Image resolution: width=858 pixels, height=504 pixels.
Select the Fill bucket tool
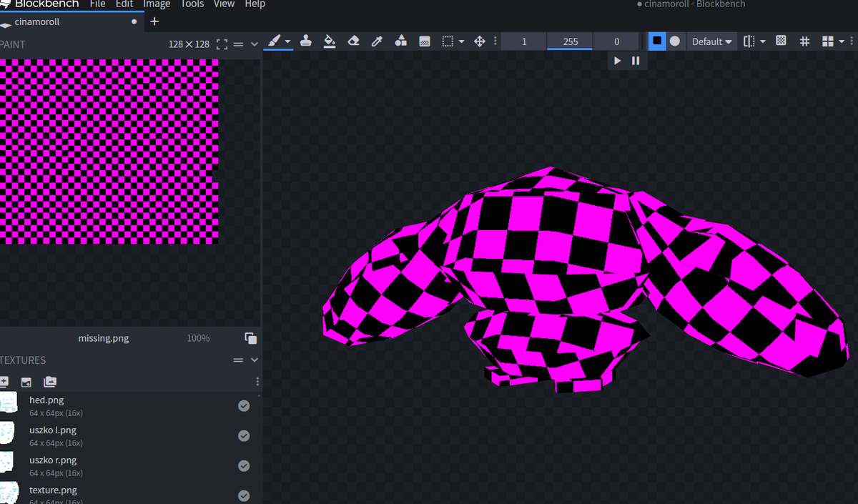(x=330, y=41)
